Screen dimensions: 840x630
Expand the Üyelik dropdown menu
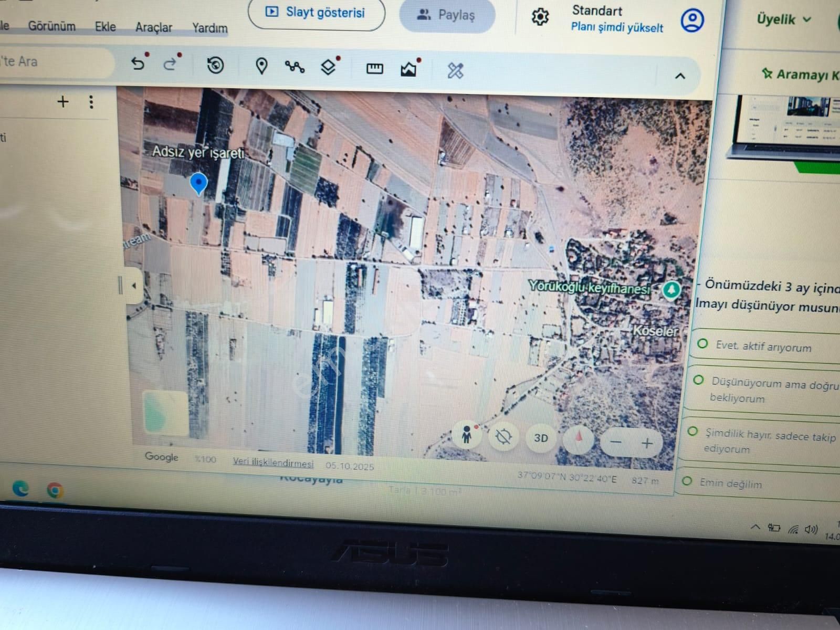coord(783,19)
